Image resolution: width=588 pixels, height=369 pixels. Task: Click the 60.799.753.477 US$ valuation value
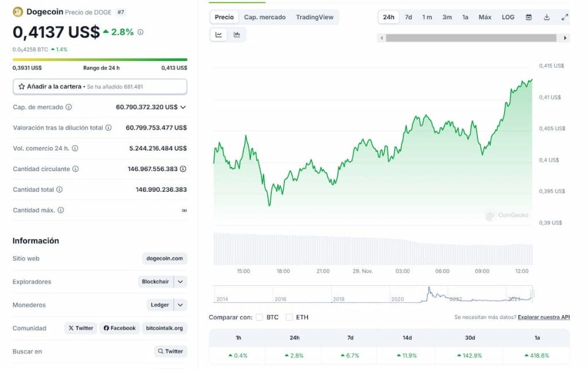[x=156, y=128]
